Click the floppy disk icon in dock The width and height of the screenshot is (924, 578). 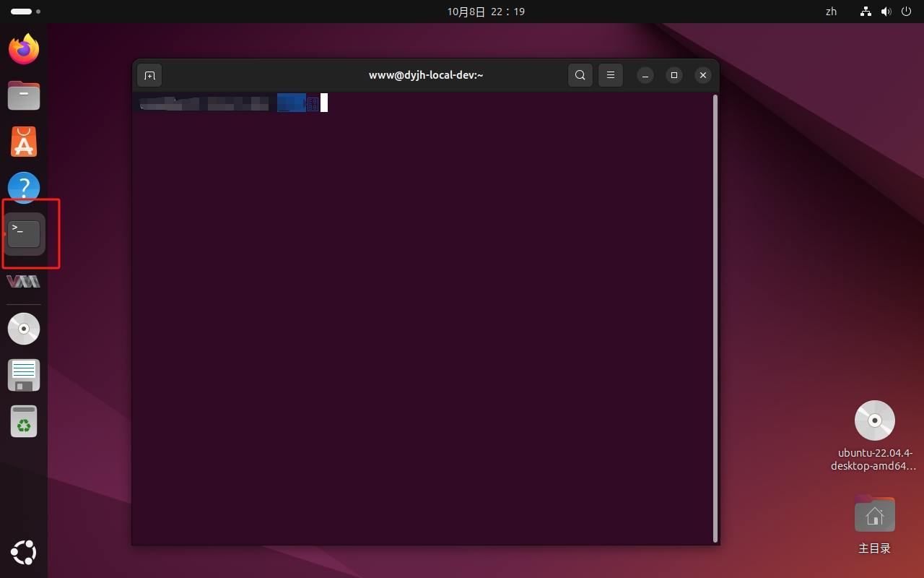24,375
